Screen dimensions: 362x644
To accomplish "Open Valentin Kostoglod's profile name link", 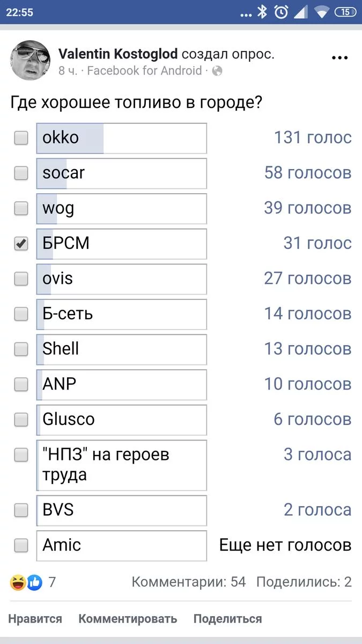I will pyautogui.click(x=118, y=54).
